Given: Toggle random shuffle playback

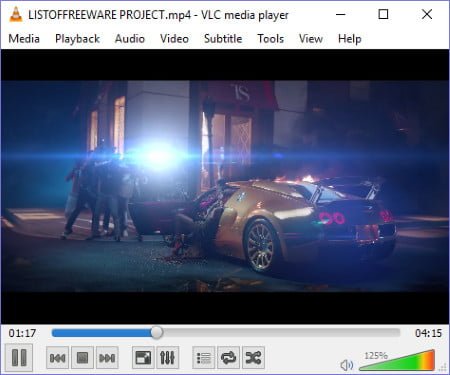Looking at the screenshot, I should click(x=253, y=358).
